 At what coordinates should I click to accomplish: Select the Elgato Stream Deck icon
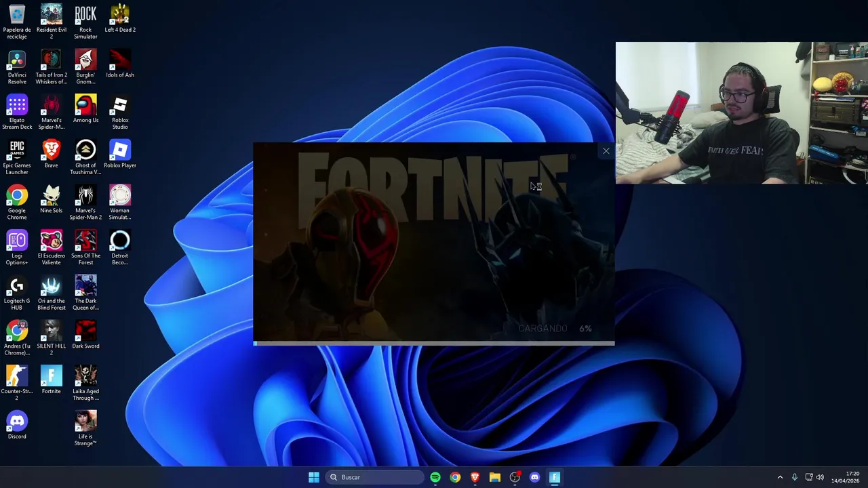[x=17, y=112]
